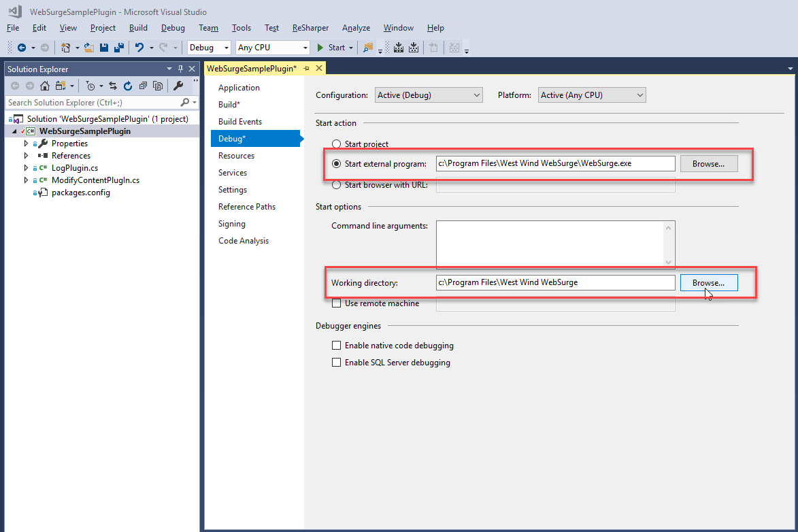Click the Visual Studio logo icon

coord(15,11)
